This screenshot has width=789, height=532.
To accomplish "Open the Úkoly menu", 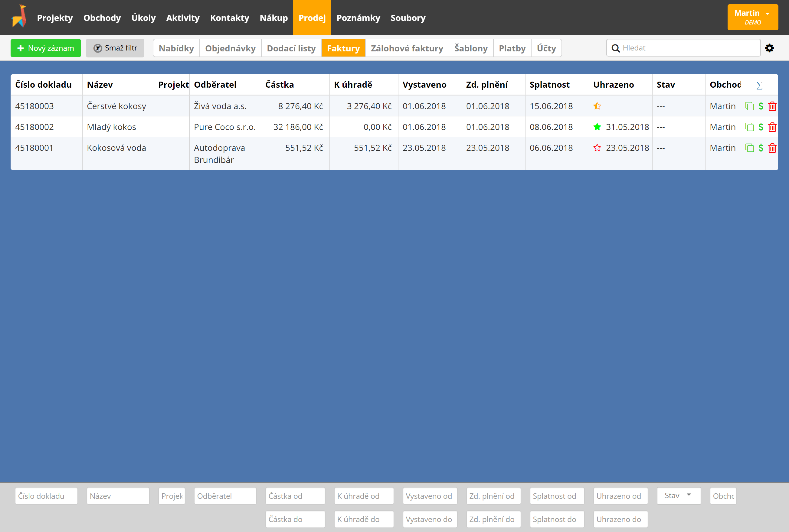I will [144, 18].
